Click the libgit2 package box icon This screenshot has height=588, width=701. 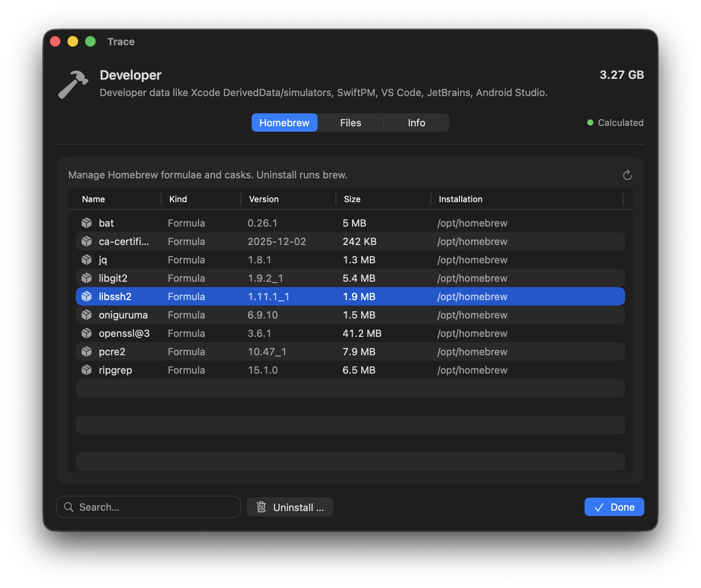click(87, 278)
